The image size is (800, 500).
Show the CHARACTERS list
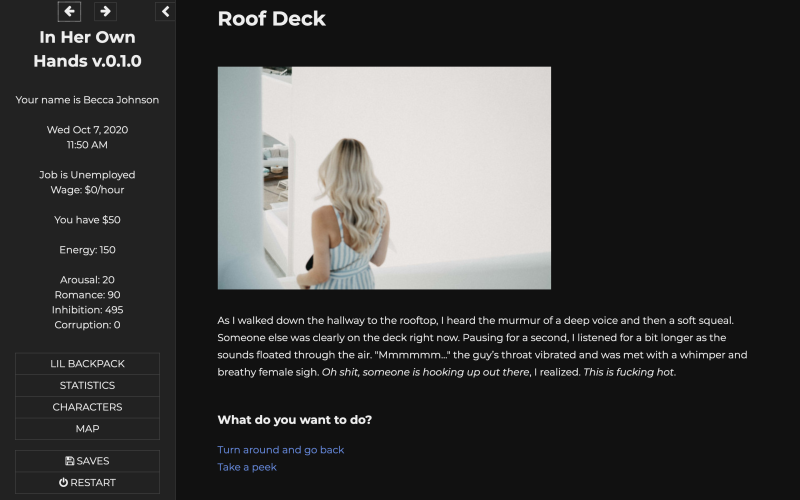[x=87, y=407]
